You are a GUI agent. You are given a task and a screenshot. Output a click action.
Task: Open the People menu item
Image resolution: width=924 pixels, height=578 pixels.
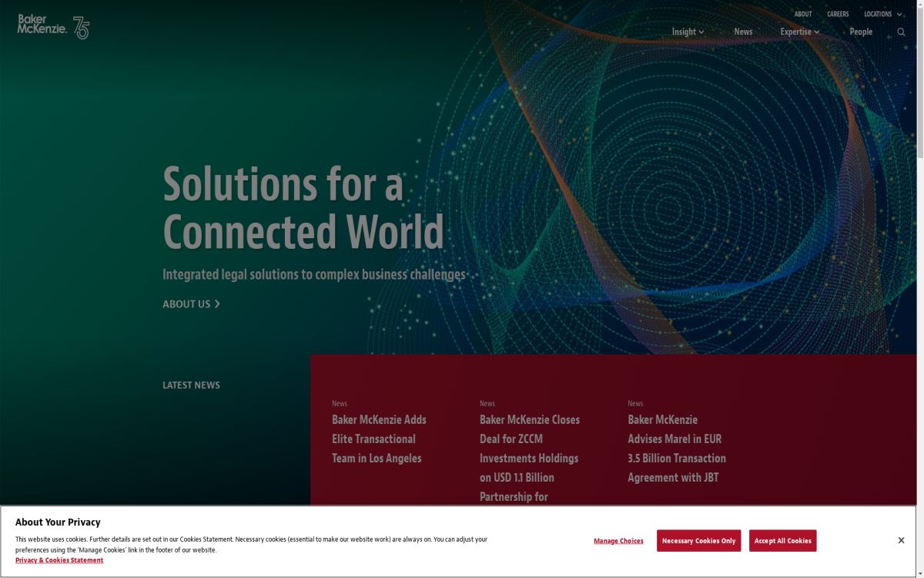[861, 32]
